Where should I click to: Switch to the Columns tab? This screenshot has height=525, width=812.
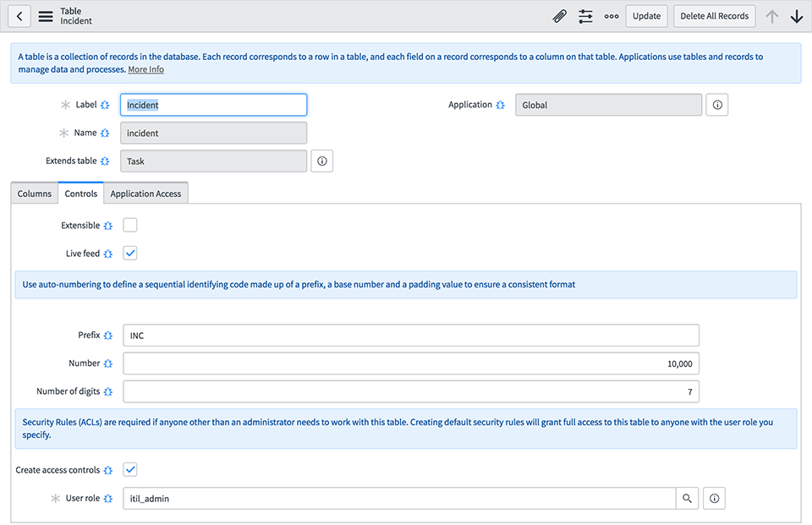tap(35, 194)
